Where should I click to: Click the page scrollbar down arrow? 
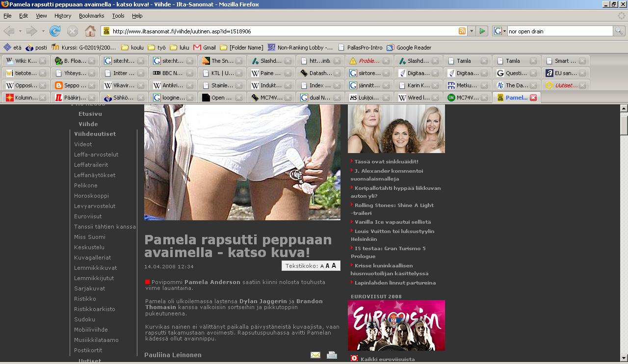pyautogui.click(x=624, y=357)
